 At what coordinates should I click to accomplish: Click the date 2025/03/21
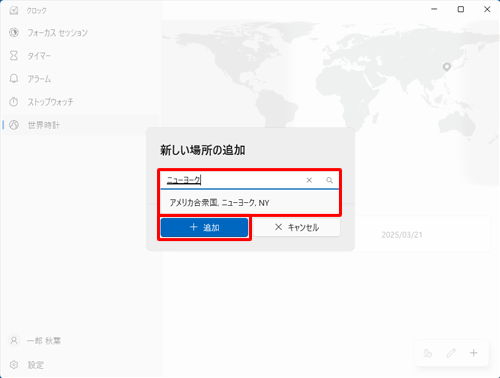pyautogui.click(x=402, y=235)
